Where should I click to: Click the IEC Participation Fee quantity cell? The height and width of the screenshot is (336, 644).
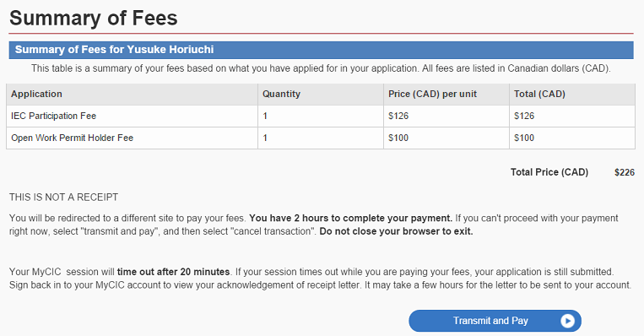coord(321,116)
